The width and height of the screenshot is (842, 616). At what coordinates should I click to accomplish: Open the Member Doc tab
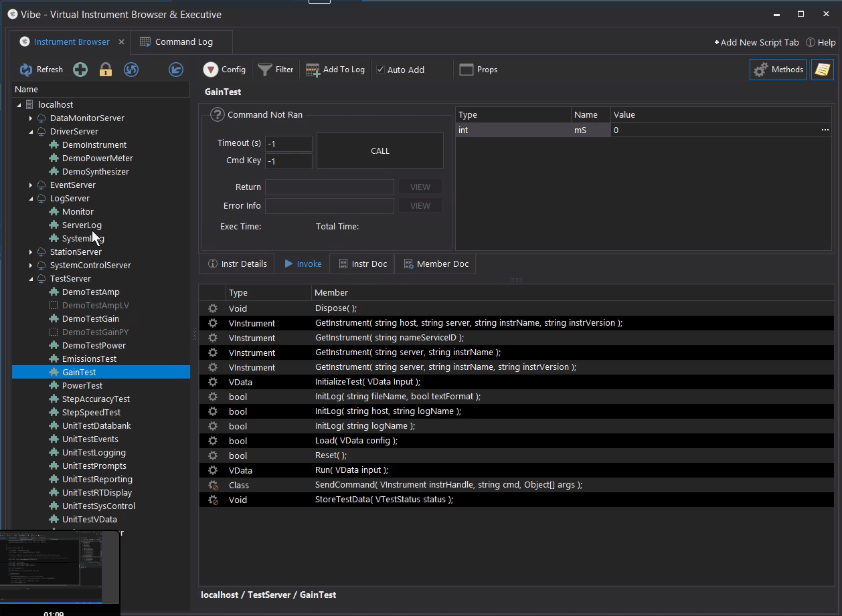(436, 264)
